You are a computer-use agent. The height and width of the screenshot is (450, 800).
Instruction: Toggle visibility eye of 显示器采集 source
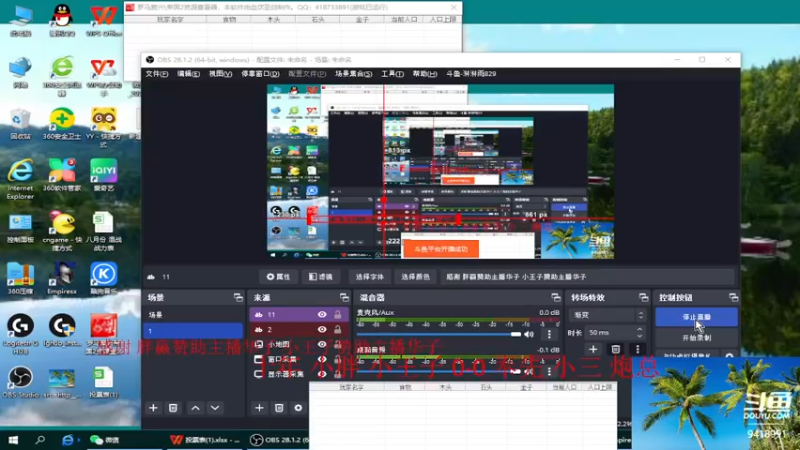pyautogui.click(x=322, y=374)
